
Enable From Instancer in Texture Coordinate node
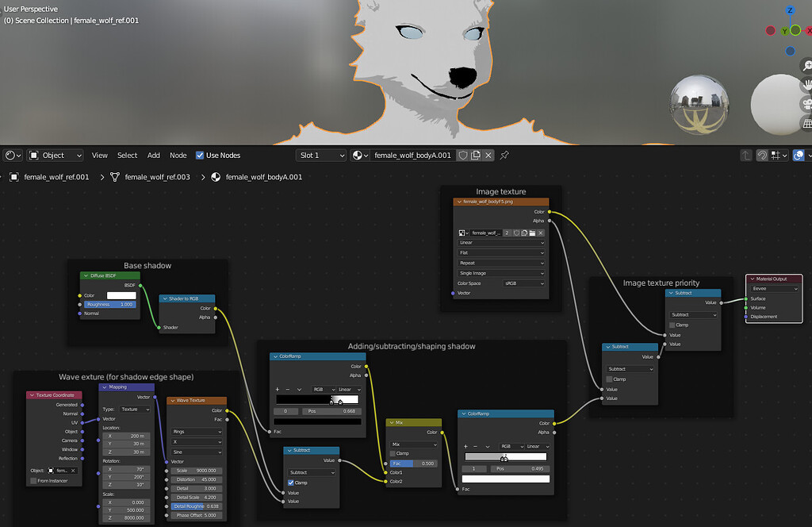(x=33, y=482)
